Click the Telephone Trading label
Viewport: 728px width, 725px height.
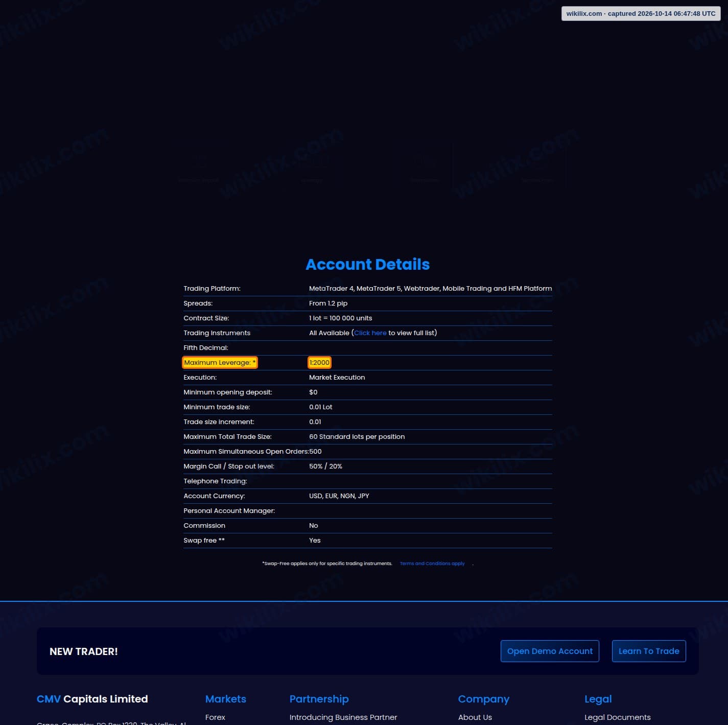pyautogui.click(x=215, y=481)
